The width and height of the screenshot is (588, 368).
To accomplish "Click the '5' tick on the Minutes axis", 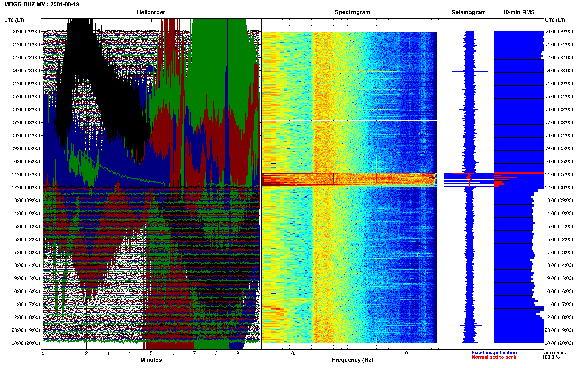I will [151, 353].
